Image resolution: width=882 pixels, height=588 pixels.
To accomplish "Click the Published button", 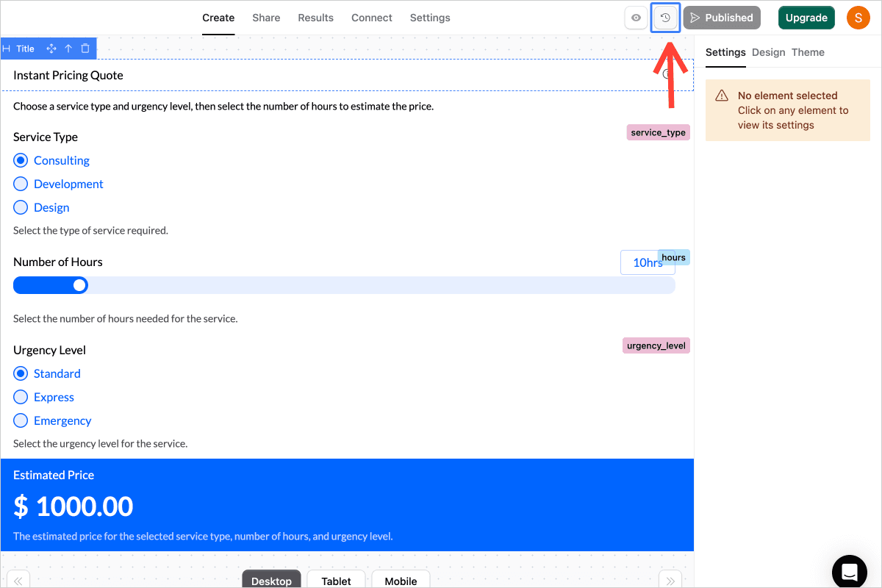I will coord(722,18).
